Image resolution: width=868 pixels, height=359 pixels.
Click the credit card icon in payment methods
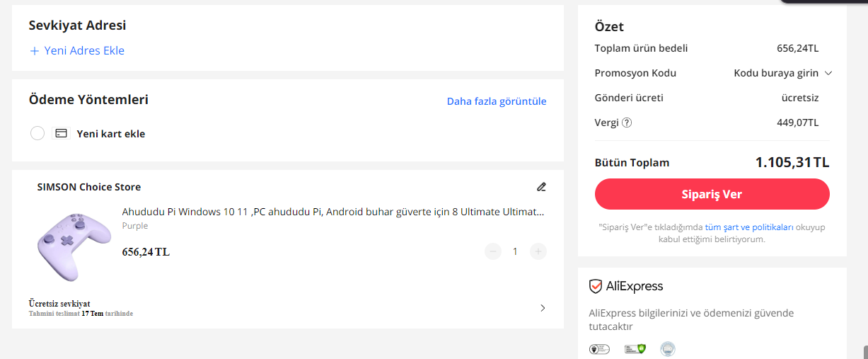(61, 133)
